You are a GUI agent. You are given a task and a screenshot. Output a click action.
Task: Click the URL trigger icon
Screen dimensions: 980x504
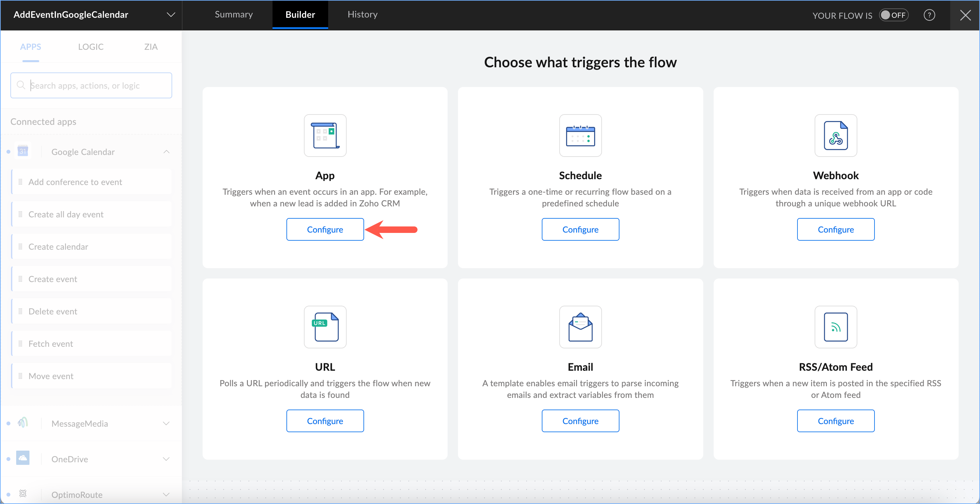click(325, 327)
